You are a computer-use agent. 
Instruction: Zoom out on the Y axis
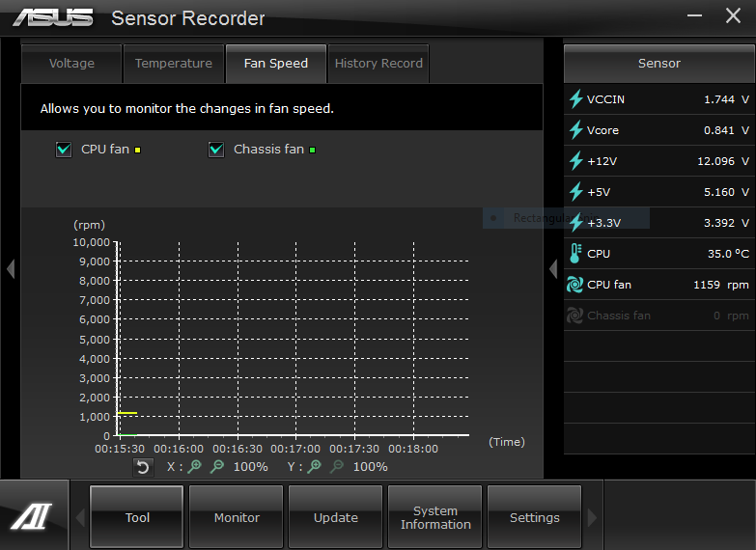337,466
